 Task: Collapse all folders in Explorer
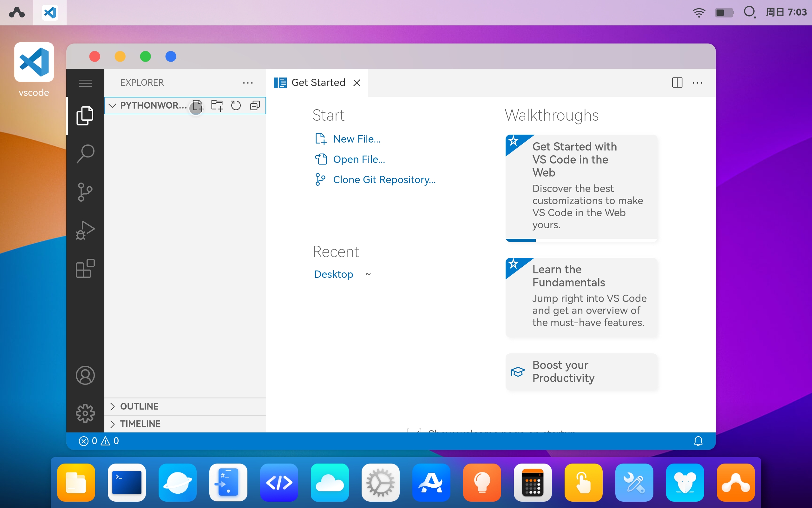click(x=255, y=105)
